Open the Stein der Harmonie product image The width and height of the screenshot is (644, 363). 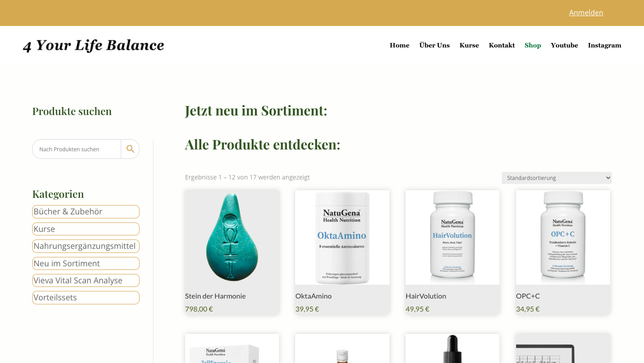tap(232, 237)
